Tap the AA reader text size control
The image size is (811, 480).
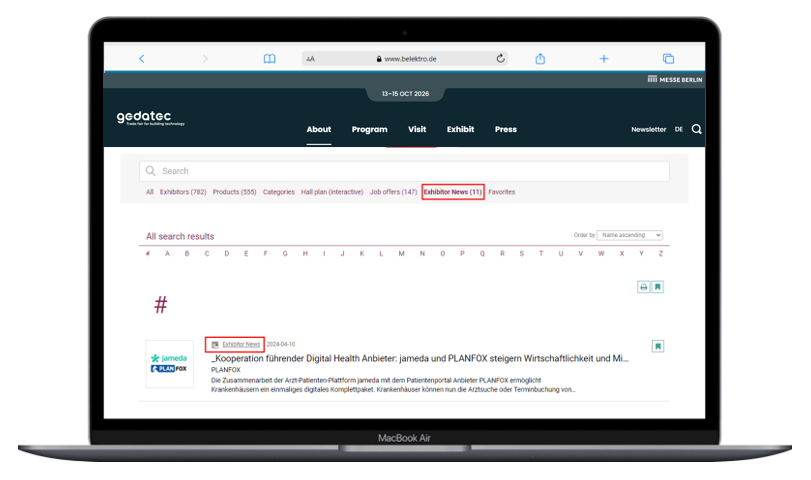310,59
